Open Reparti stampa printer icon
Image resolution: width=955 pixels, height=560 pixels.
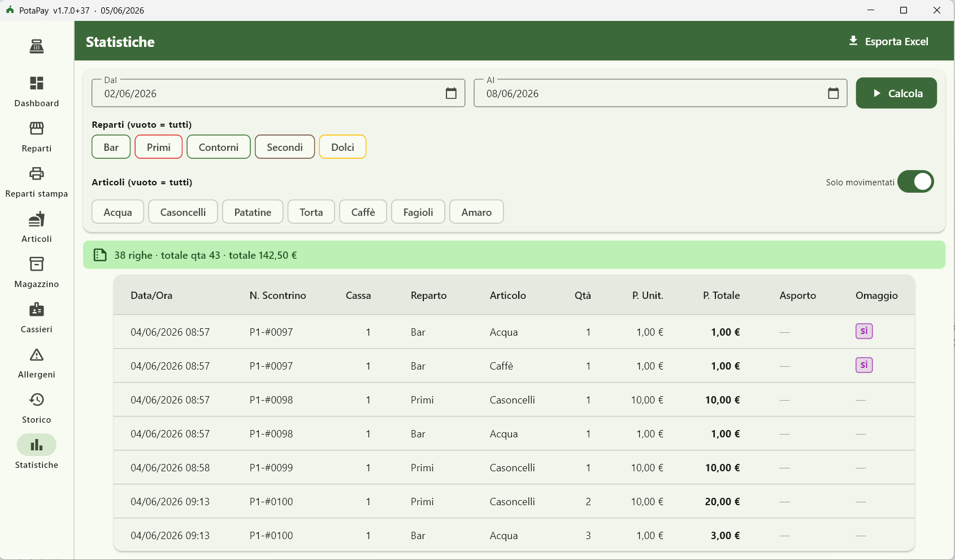point(37,173)
